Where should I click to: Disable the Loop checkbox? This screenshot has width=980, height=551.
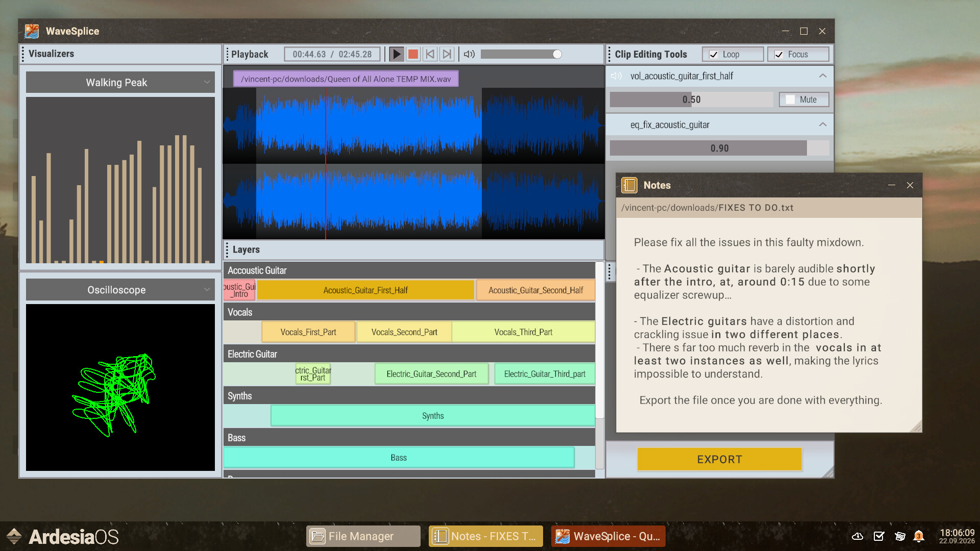(713, 54)
